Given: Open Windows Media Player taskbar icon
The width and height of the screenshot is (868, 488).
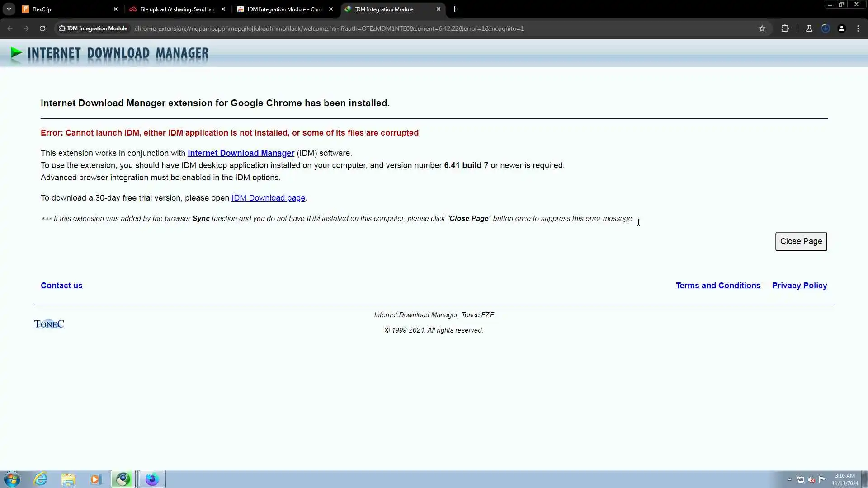Looking at the screenshot, I should 95,479.
